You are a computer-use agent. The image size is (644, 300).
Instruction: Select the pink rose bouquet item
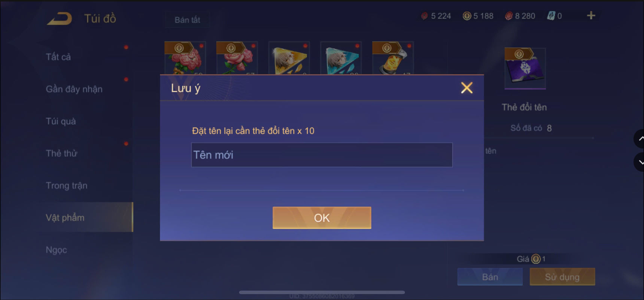tap(185, 58)
